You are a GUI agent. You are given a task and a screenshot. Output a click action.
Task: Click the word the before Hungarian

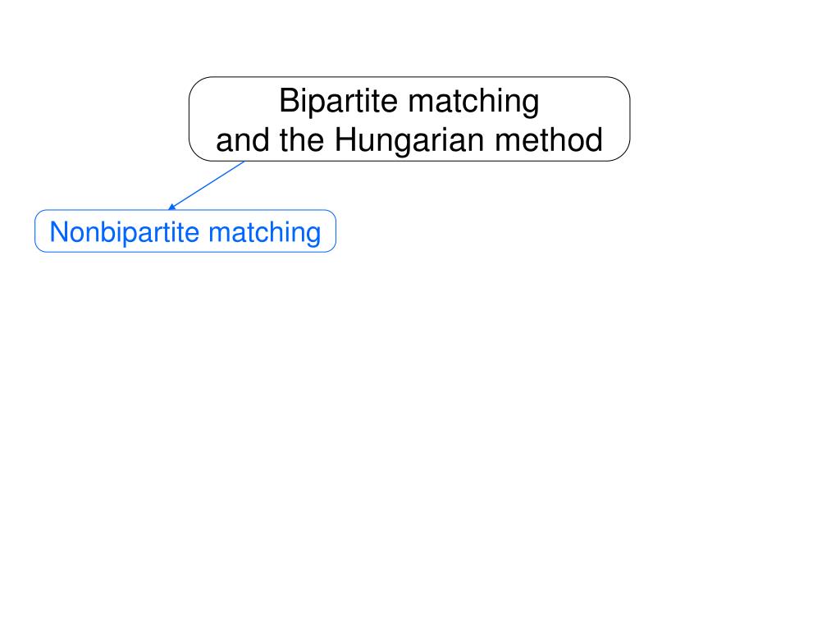[x=302, y=140]
